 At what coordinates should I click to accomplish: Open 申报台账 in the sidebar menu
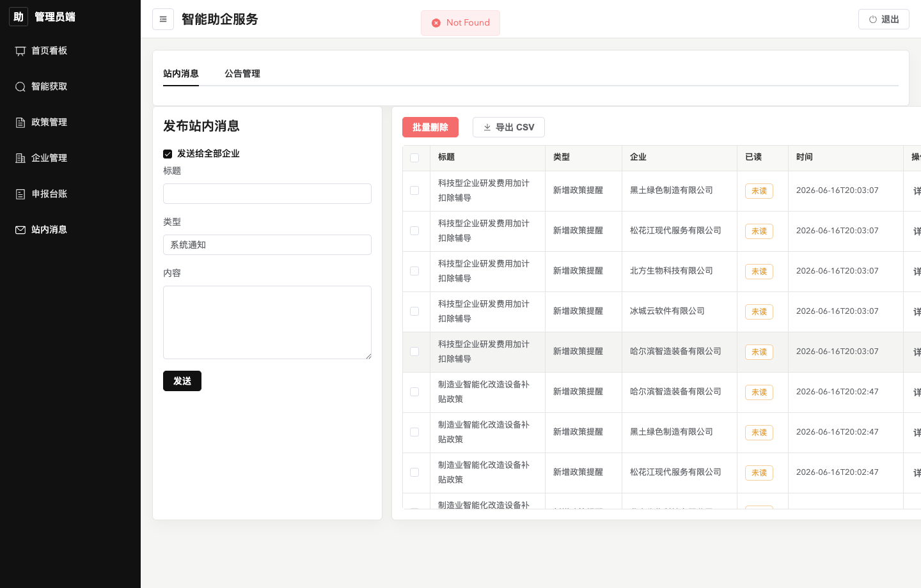pyautogui.click(x=70, y=194)
